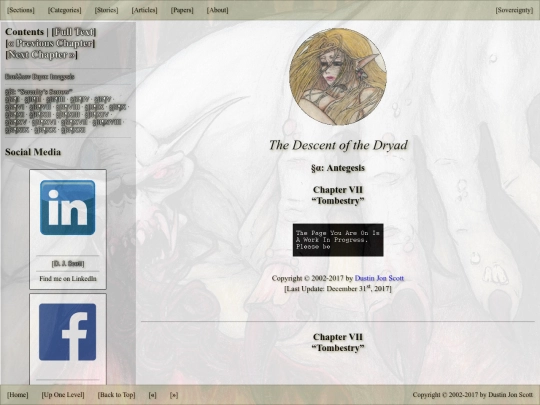The width and height of the screenshot is (540, 405).
Task: Click footer copyright 'Dustin Jon Scott' text
Action: 510,395
